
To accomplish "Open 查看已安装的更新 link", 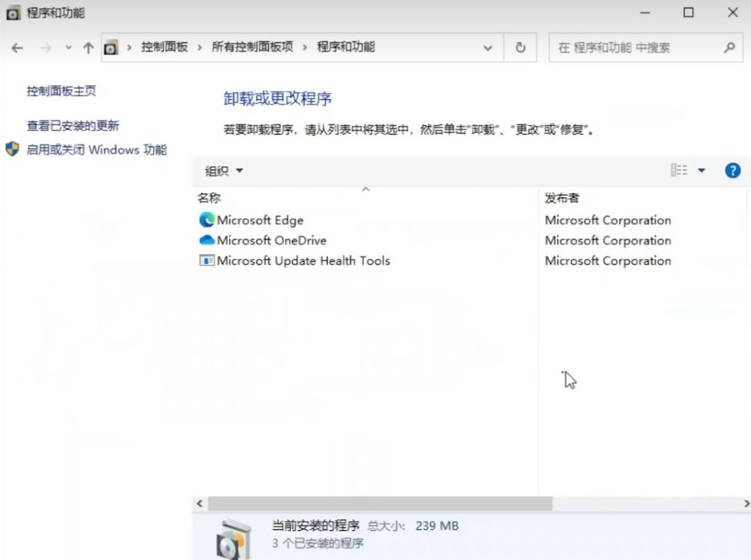I will coord(73,126).
